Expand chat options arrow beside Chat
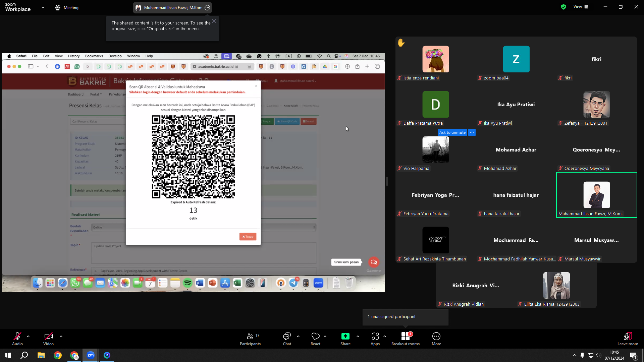Viewport: 644px width, 362px height. click(298, 336)
